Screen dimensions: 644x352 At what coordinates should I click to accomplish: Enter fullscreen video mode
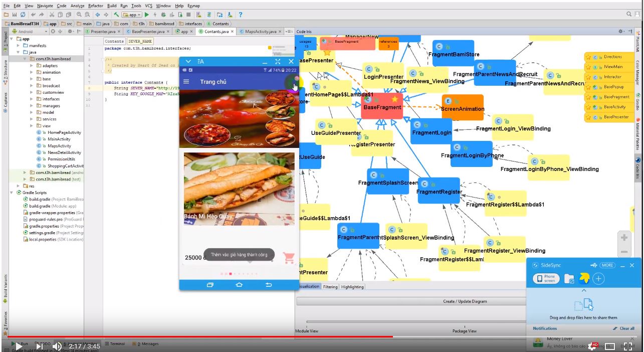[628, 346]
